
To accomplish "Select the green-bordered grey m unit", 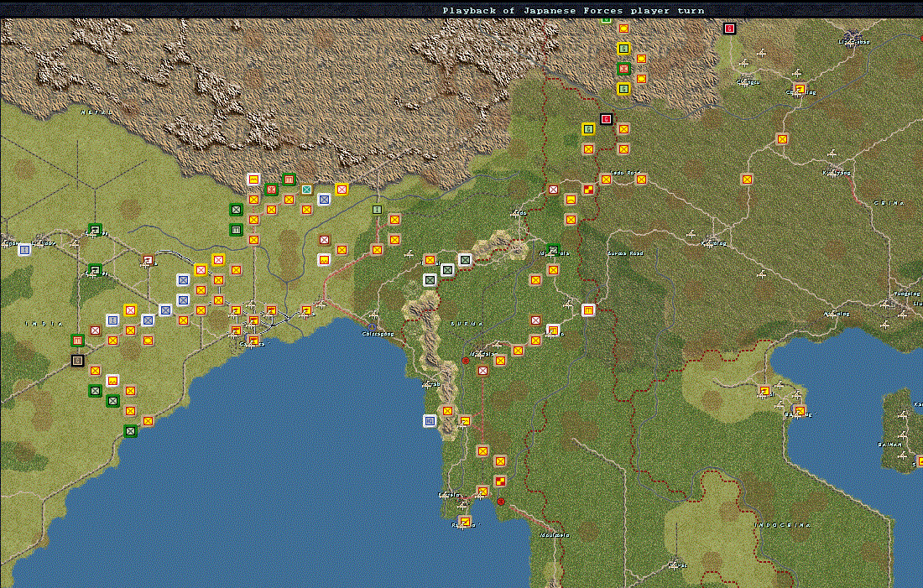I will point(236,230).
